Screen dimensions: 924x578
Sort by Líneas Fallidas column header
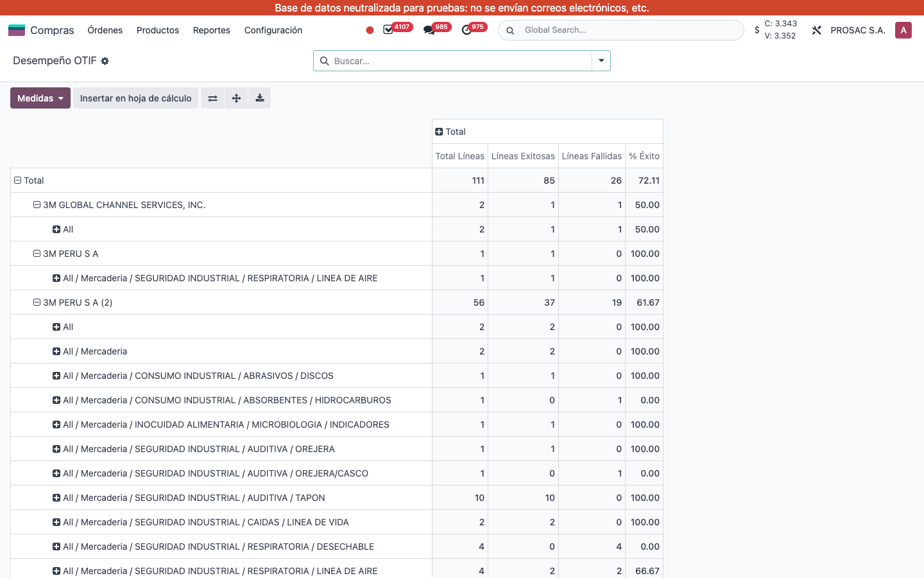tap(592, 156)
